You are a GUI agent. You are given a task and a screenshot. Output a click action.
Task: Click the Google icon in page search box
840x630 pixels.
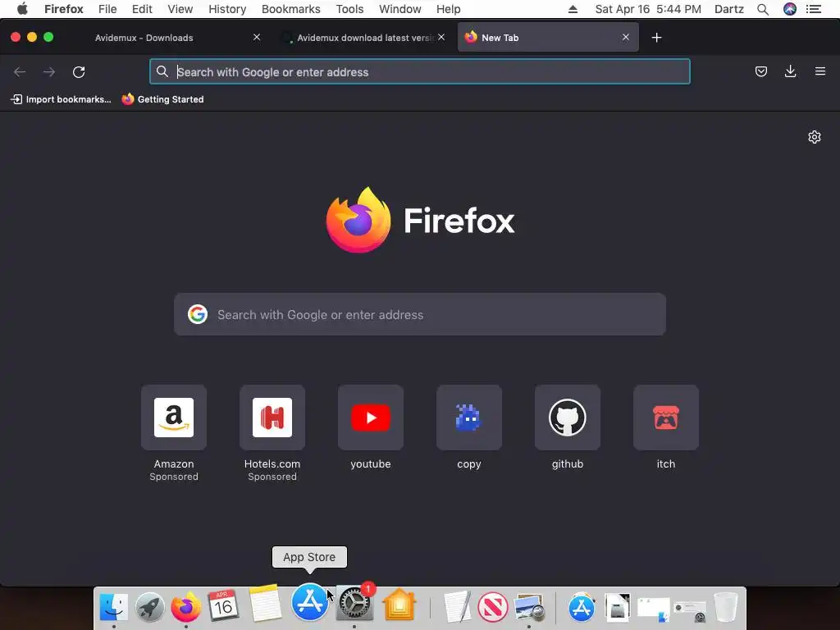198,314
